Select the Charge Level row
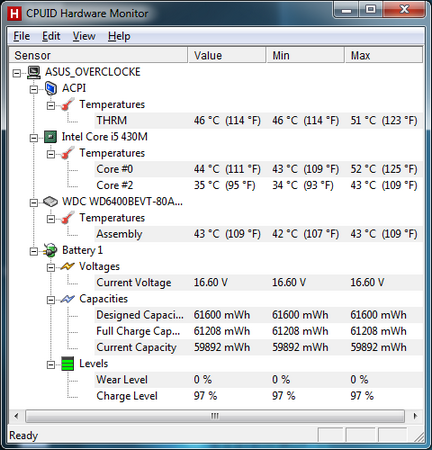This screenshot has height=450, width=432. coord(259,396)
